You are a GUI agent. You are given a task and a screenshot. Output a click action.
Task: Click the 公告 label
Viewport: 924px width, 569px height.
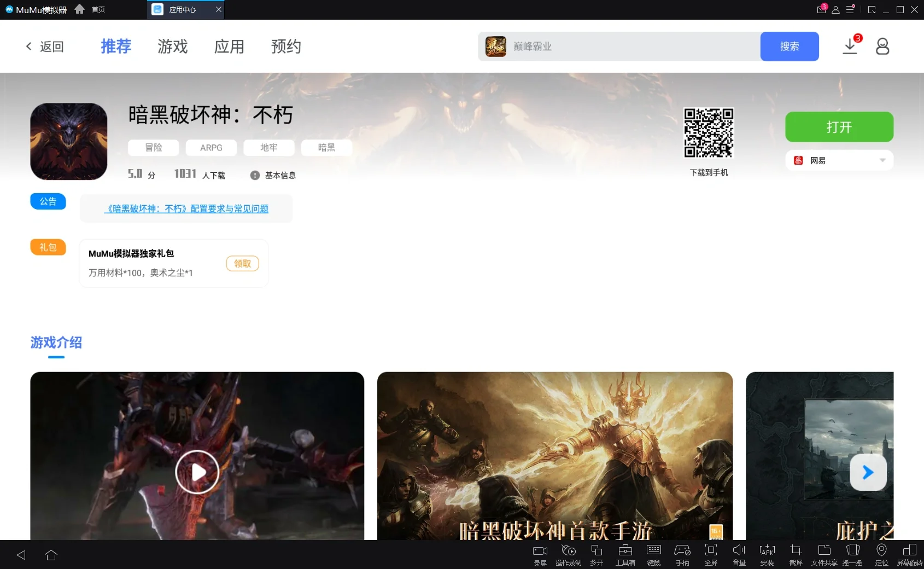(48, 201)
